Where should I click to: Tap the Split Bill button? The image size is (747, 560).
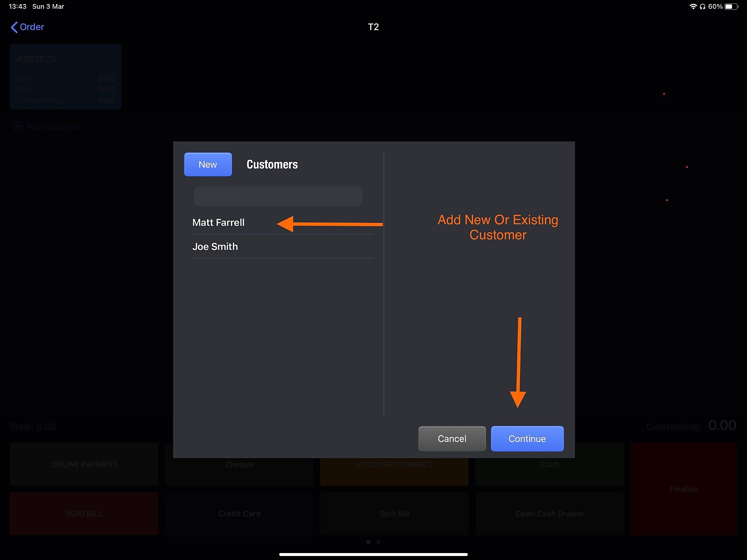[394, 514]
